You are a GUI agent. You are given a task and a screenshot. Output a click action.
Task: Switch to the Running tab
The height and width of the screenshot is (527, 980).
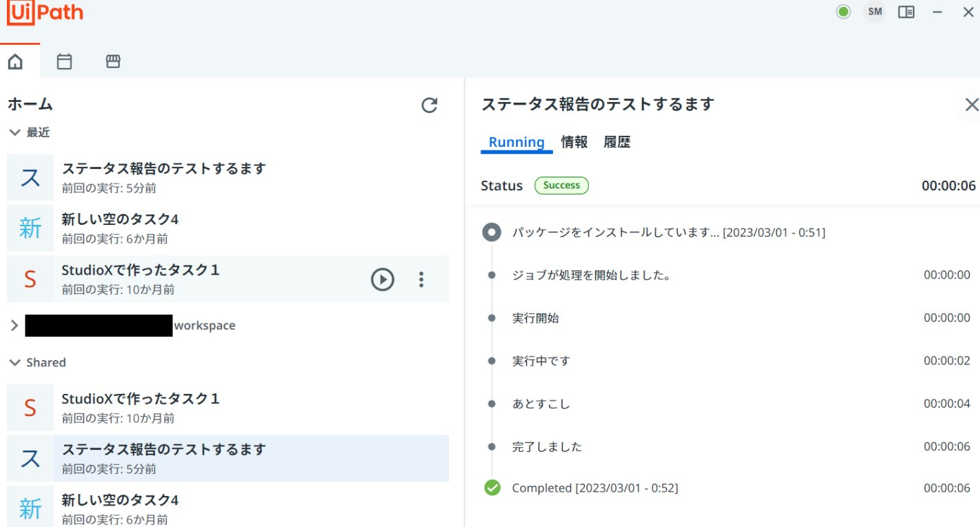pos(517,142)
